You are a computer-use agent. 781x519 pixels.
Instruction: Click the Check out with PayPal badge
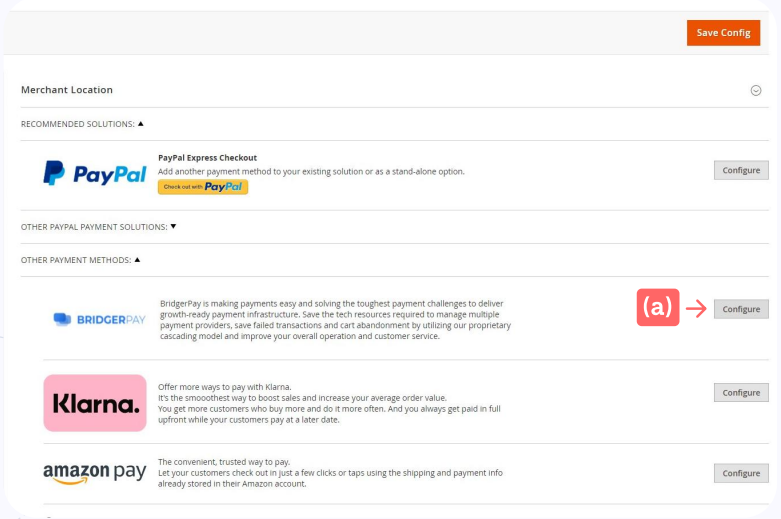click(x=203, y=187)
